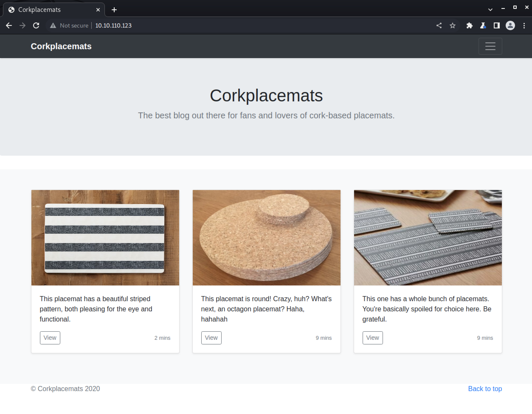Open the Extensions puzzle icon

point(469,25)
